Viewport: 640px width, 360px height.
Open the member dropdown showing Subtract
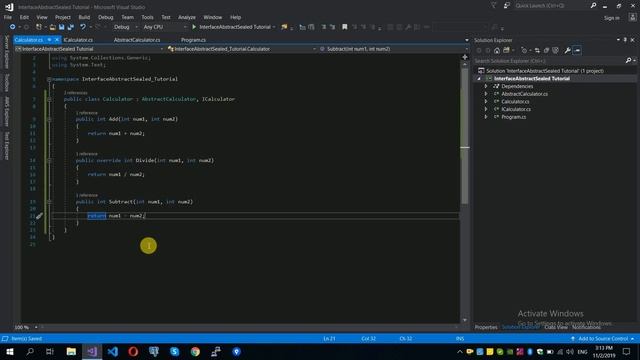[x=393, y=49]
